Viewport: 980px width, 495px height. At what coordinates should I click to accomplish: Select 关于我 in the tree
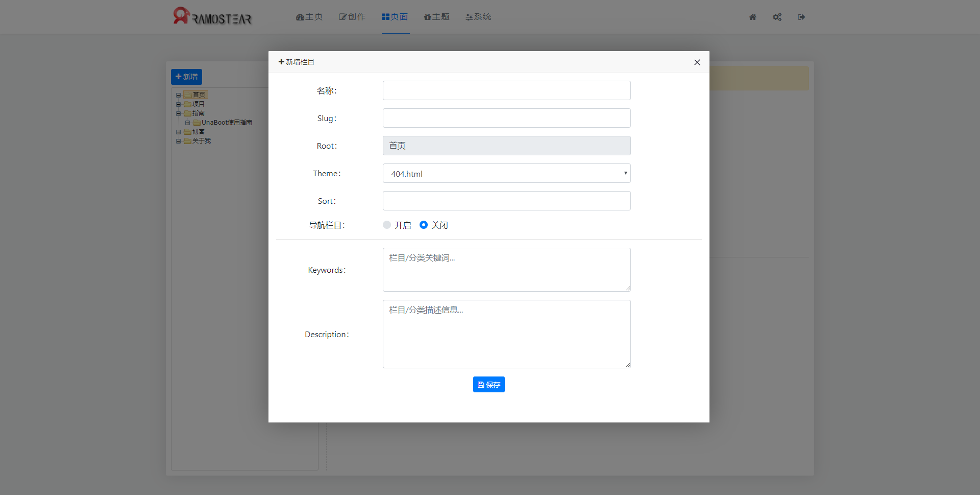click(x=202, y=141)
